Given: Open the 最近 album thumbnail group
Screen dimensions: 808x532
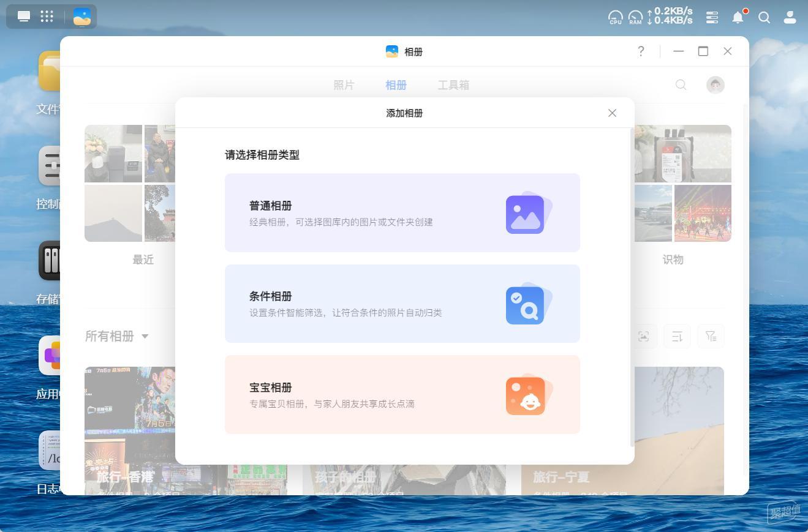Looking at the screenshot, I should click(x=130, y=183).
